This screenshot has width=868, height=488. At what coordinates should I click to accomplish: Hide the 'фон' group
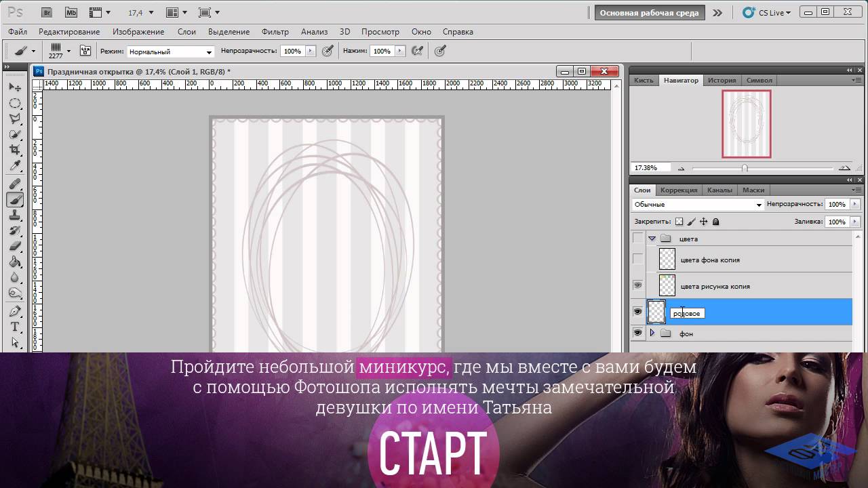coord(637,333)
